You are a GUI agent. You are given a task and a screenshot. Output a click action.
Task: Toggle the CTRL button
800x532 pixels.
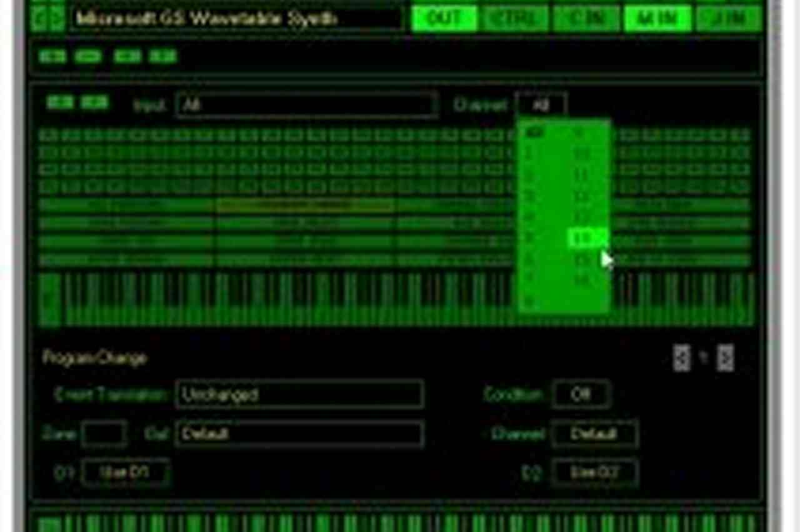point(516,19)
